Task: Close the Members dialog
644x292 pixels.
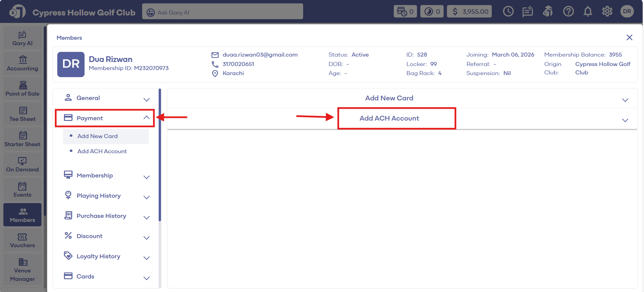Action: tap(629, 37)
